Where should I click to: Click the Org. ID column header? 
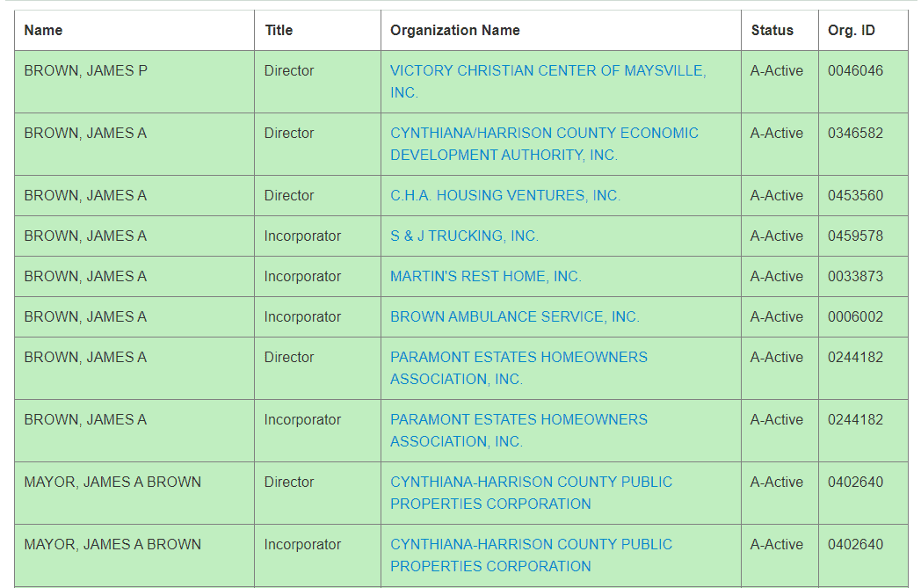(x=851, y=29)
